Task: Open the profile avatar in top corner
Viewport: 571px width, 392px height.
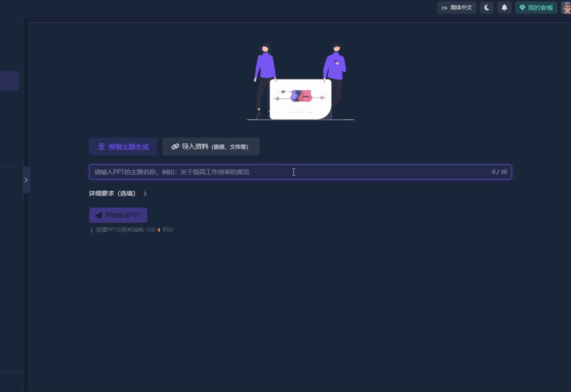Action: (x=566, y=7)
